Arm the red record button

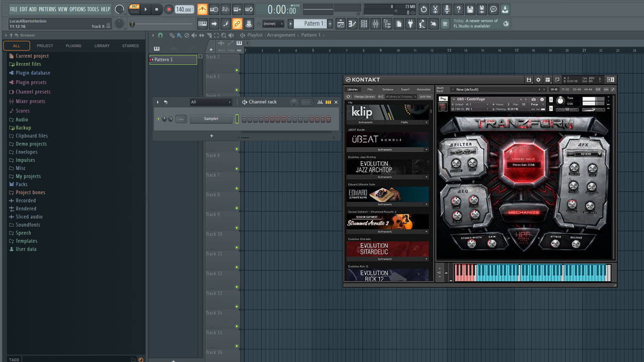click(168, 9)
